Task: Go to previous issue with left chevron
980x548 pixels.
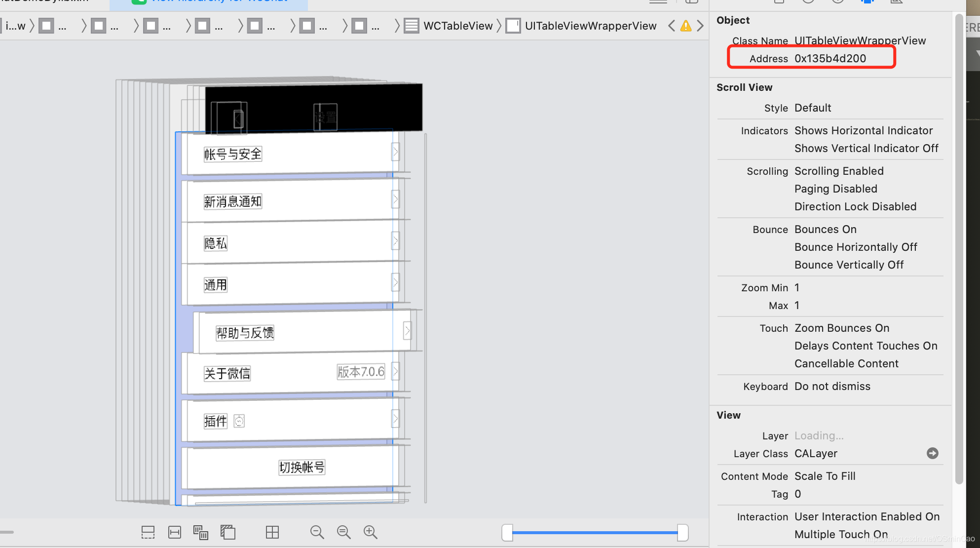Action: [x=671, y=26]
